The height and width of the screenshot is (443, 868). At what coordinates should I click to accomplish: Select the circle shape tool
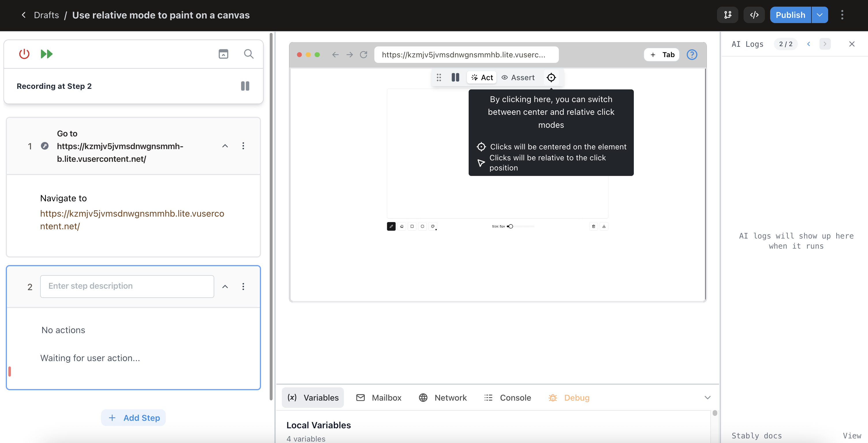[422, 227]
